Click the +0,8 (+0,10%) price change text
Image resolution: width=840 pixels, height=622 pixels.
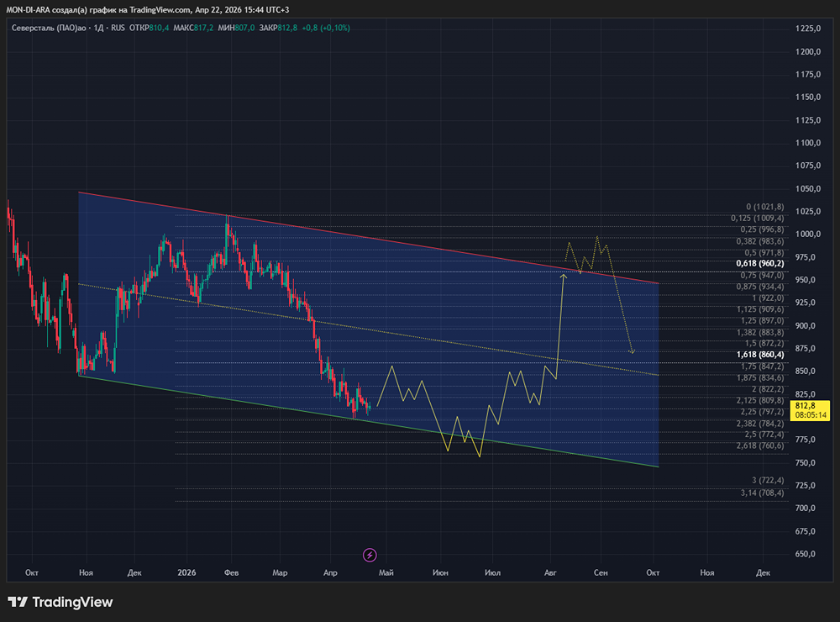(x=323, y=28)
